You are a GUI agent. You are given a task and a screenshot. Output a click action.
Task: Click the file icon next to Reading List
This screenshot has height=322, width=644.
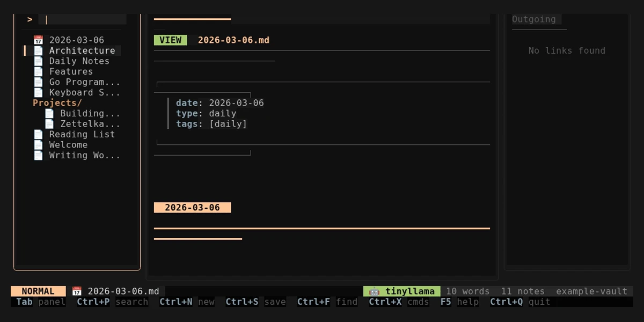38,134
